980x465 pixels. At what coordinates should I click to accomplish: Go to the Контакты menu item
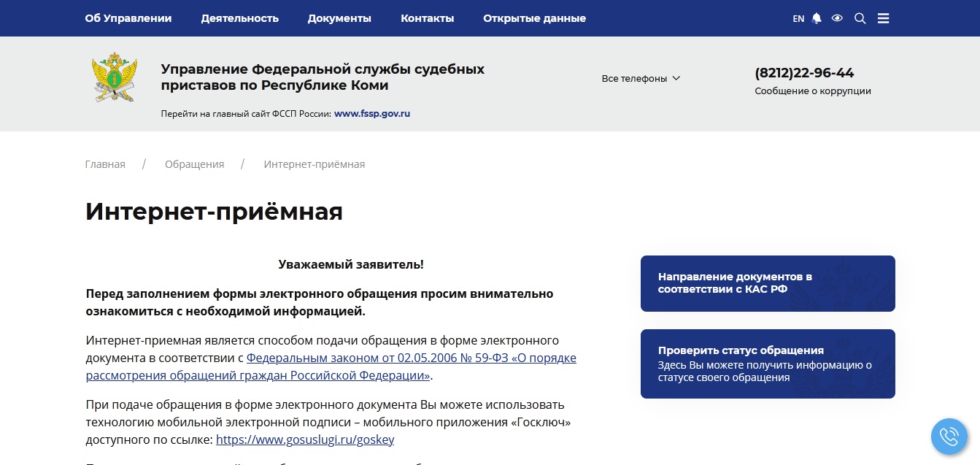coord(427,18)
